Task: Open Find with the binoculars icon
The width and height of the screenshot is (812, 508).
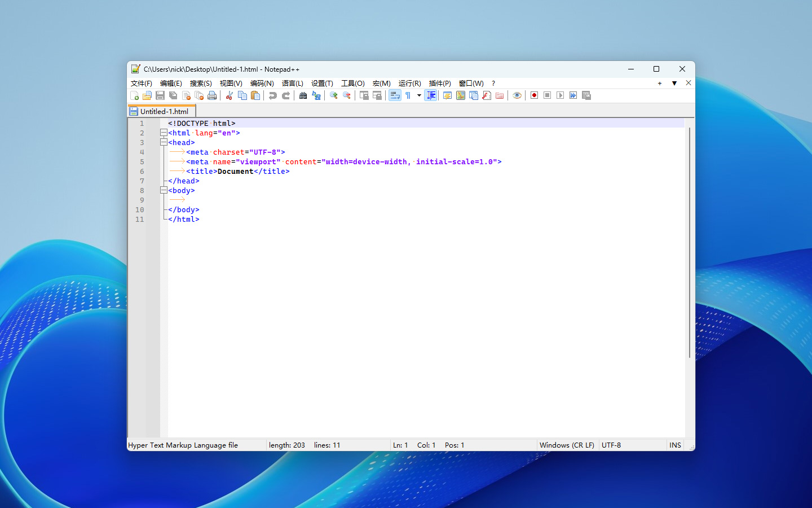Action: (x=303, y=95)
